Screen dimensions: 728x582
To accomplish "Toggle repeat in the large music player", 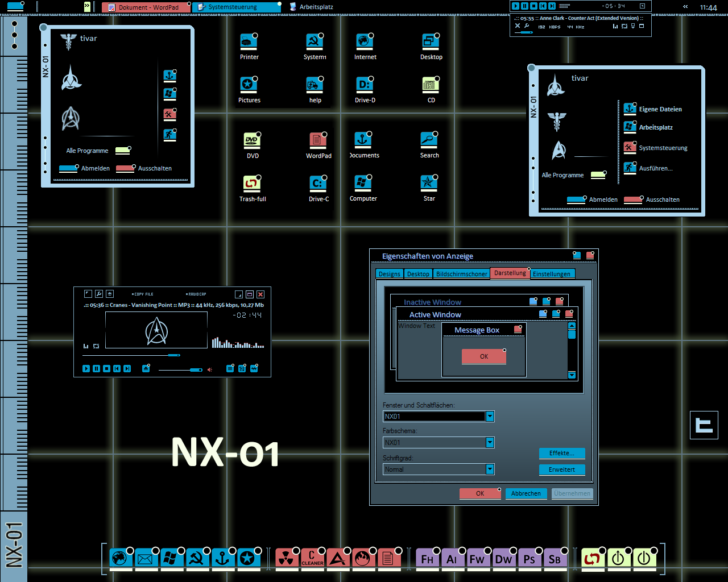I will click(x=96, y=346).
